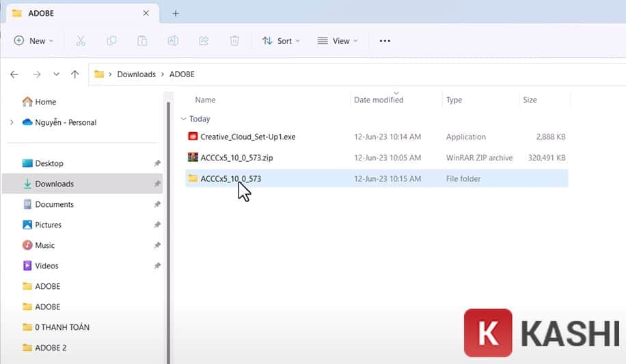Click the Rename icon in toolbar
This screenshot has width=626, height=364.
click(173, 41)
